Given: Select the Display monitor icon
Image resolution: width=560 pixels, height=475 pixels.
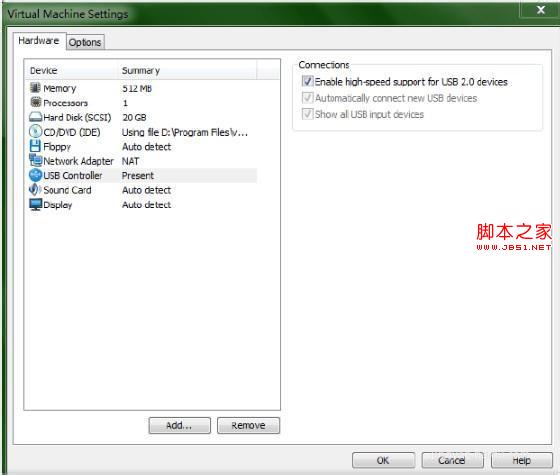Looking at the screenshot, I should [35, 205].
